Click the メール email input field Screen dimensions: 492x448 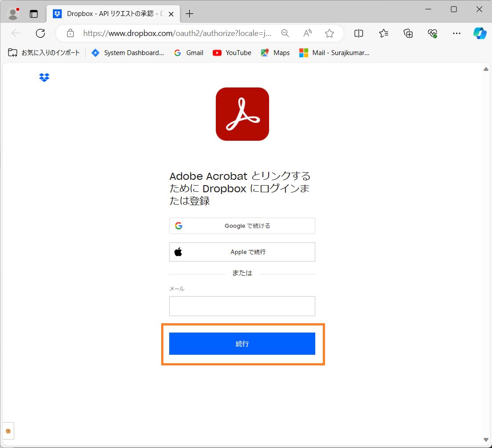point(242,306)
